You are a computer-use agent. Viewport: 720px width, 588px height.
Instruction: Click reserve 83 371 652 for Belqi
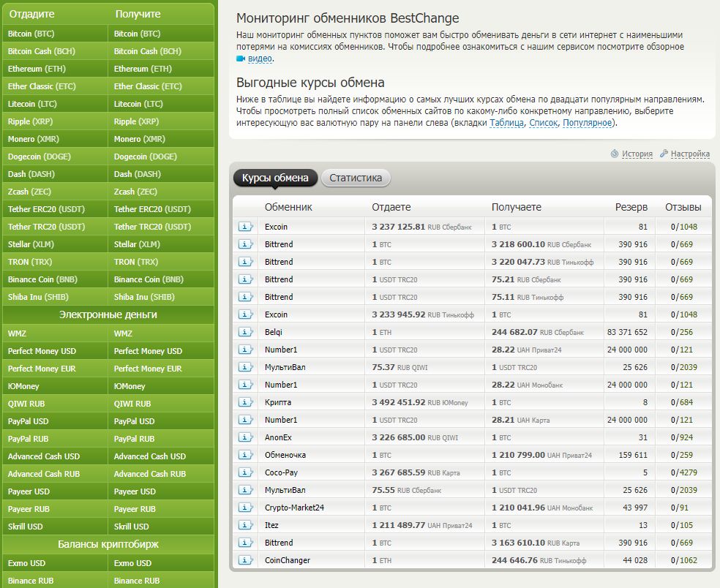point(627,332)
